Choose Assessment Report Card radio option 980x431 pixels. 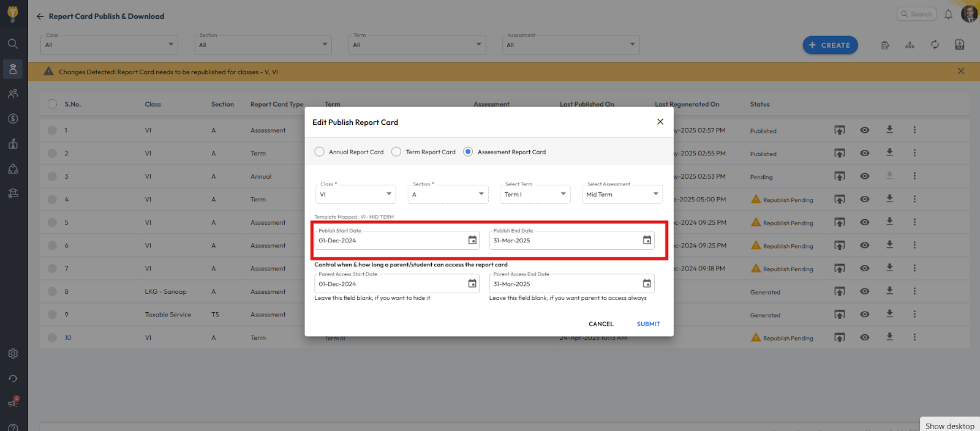coord(468,152)
